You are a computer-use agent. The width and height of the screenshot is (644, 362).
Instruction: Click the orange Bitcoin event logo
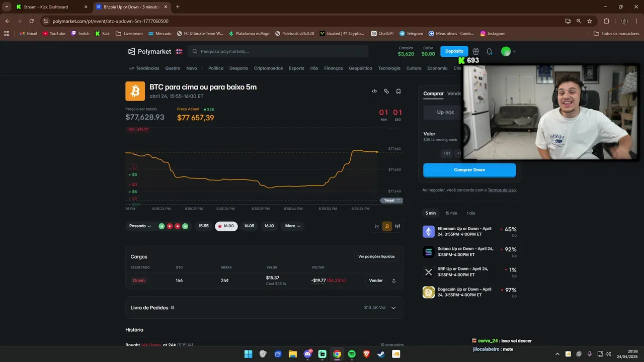[135, 91]
